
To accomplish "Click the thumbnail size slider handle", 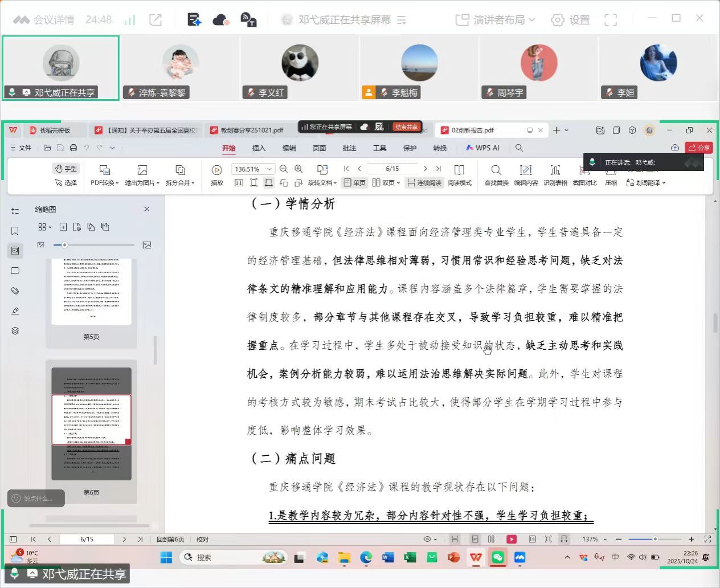I will [65, 245].
